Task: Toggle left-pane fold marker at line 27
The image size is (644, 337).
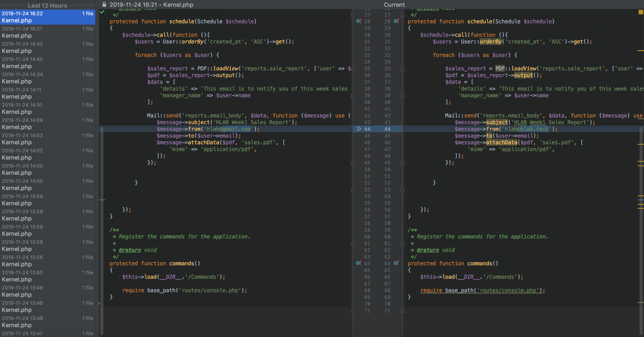Action: tap(353, 15)
